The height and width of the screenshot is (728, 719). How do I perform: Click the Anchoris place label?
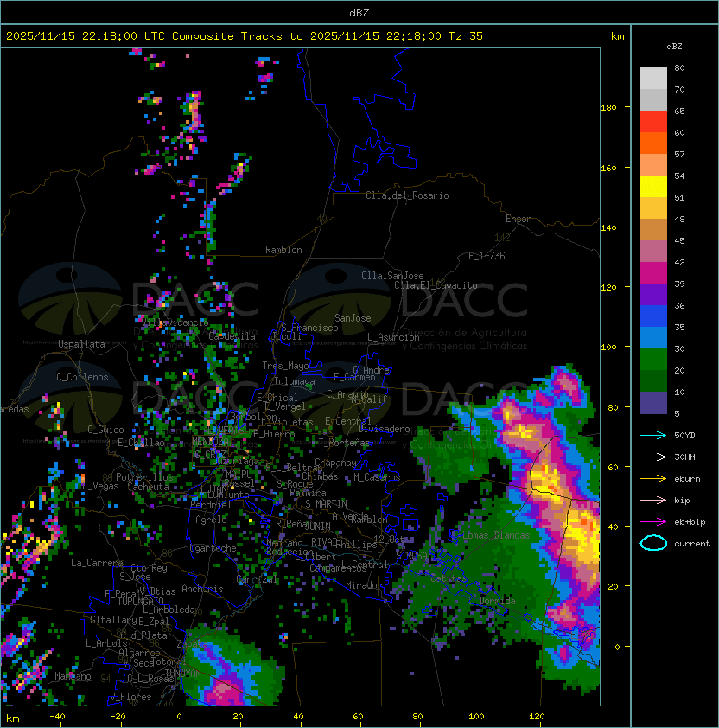click(x=202, y=589)
